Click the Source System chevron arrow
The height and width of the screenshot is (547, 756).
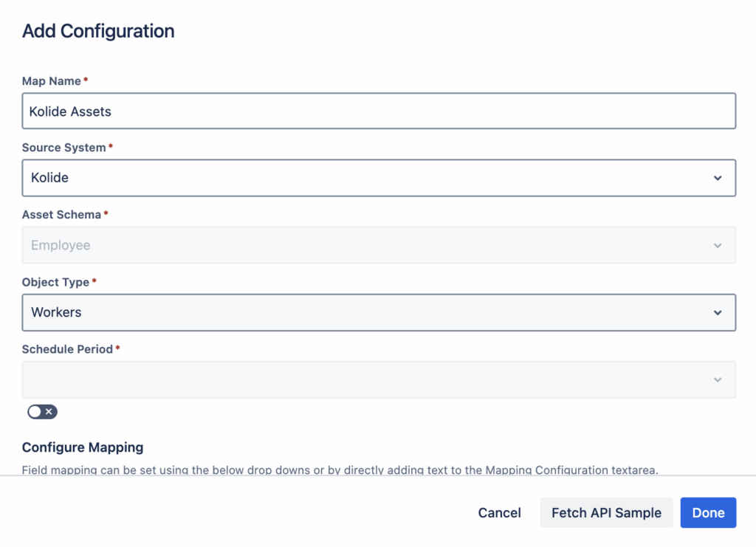718,178
